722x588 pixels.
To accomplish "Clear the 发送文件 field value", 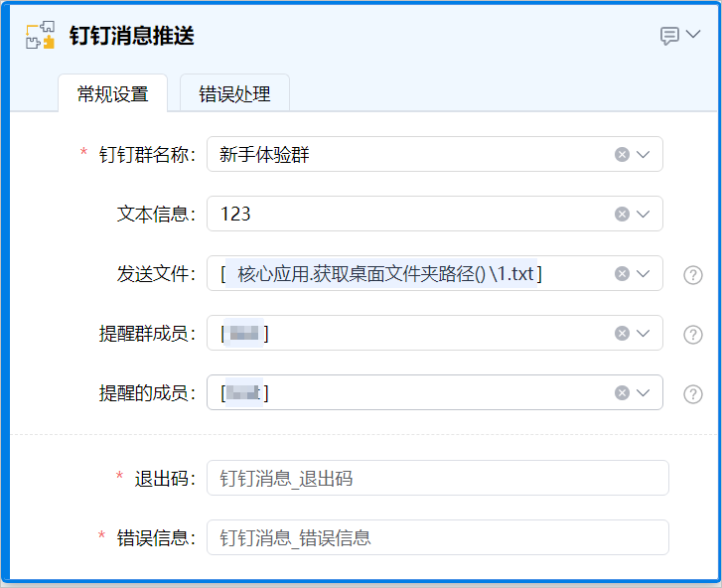I will pyautogui.click(x=622, y=273).
